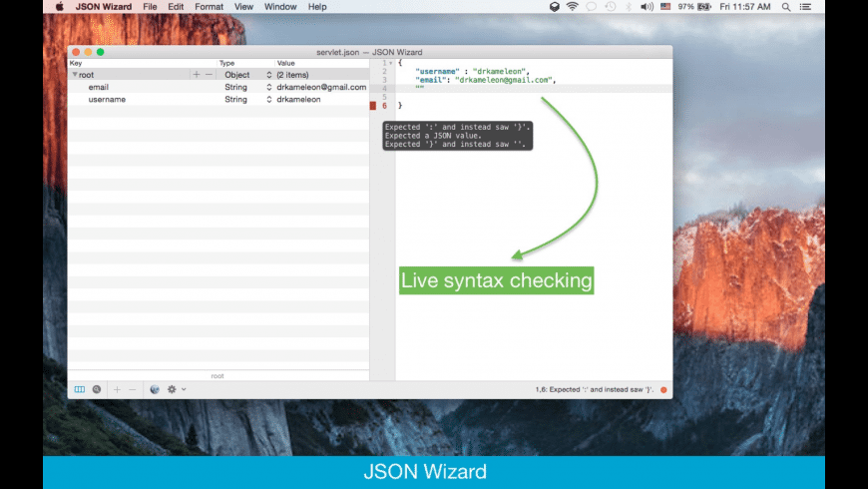Click the root path label below tree
The image size is (868, 489).
pos(217,375)
